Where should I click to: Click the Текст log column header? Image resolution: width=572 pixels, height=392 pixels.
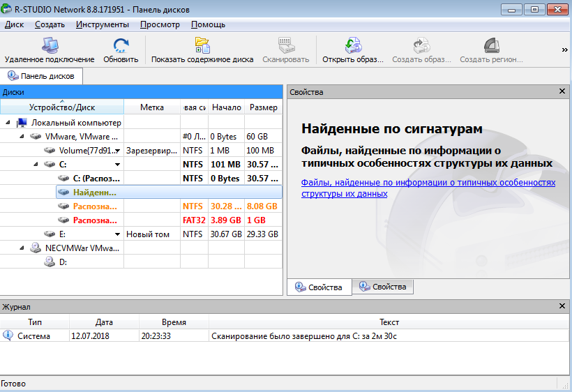click(x=389, y=322)
